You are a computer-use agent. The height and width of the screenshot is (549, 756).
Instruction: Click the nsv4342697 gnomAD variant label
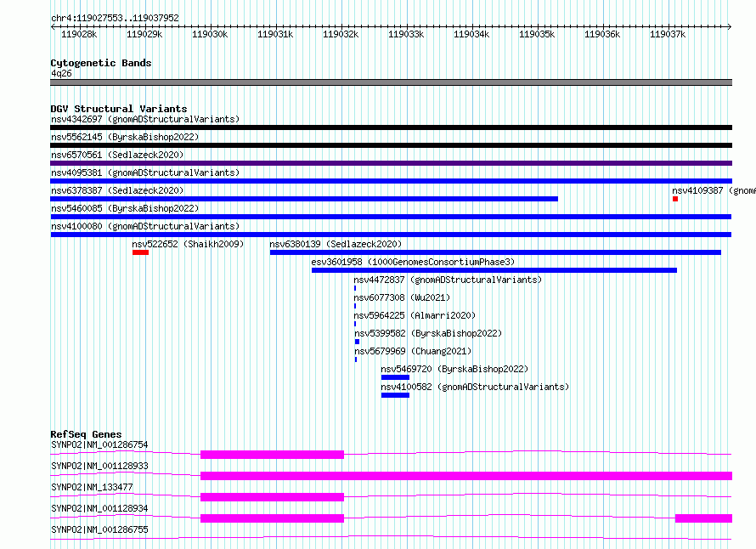coord(145,119)
